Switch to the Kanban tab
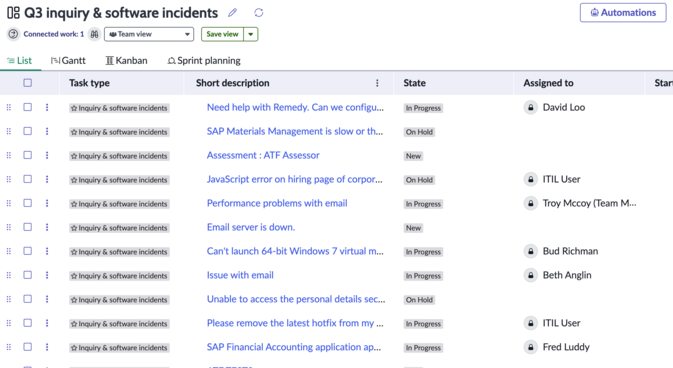Viewport: 673px width, 368px height. click(x=126, y=61)
